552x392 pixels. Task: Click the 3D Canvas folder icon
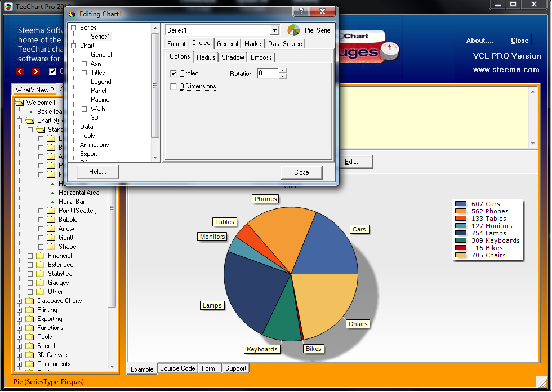30,355
